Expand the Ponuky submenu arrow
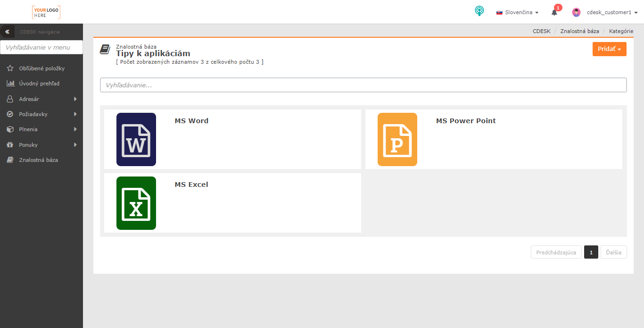This screenshot has height=328, width=644. [75, 145]
